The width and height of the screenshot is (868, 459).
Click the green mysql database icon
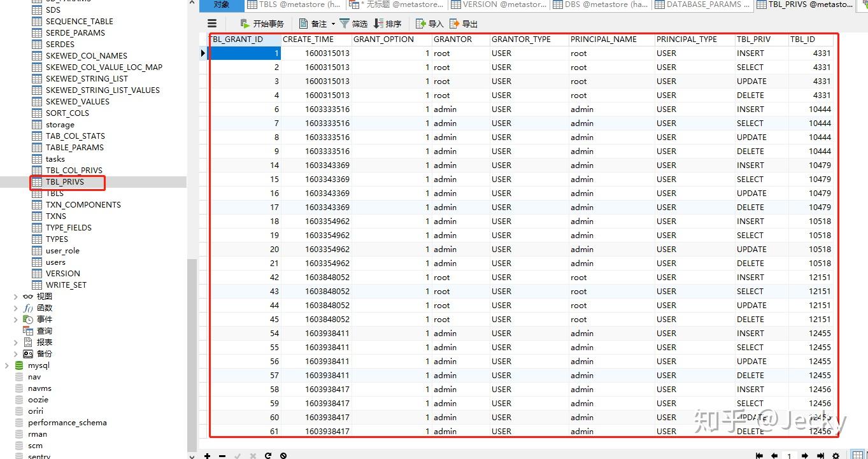coord(20,365)
